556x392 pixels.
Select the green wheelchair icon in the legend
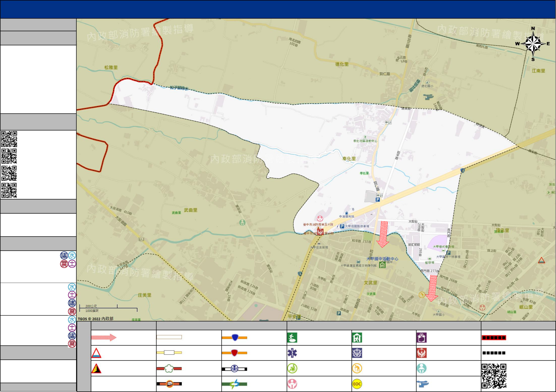[292, 369]
